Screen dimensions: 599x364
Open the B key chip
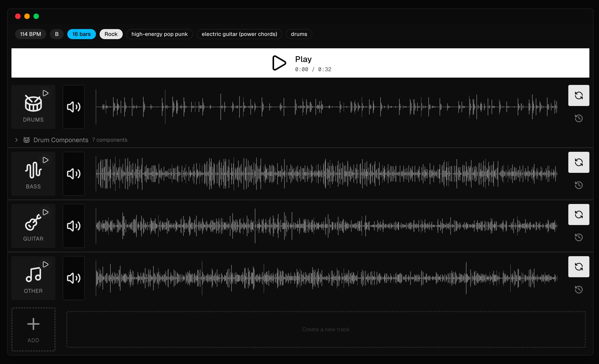point(57,34)
